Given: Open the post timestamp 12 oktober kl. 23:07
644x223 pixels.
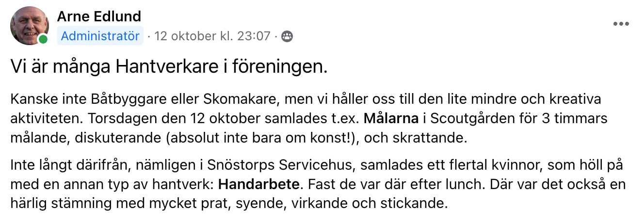Looking at the screenshot, I should [212, 36].
